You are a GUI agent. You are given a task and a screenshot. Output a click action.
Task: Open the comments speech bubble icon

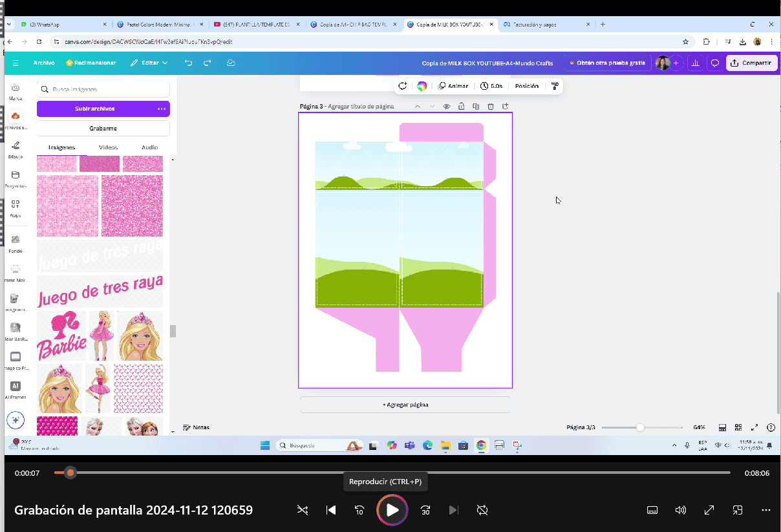click(715, 63)
